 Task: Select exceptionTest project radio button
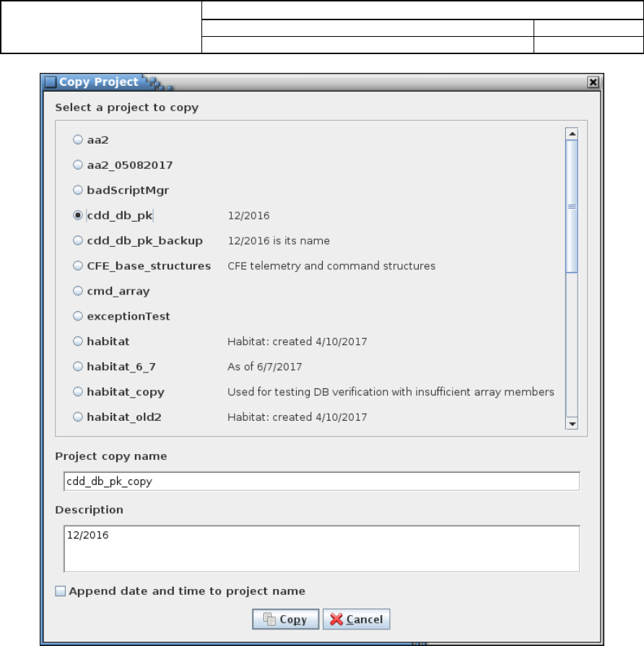tap(78, 316)
